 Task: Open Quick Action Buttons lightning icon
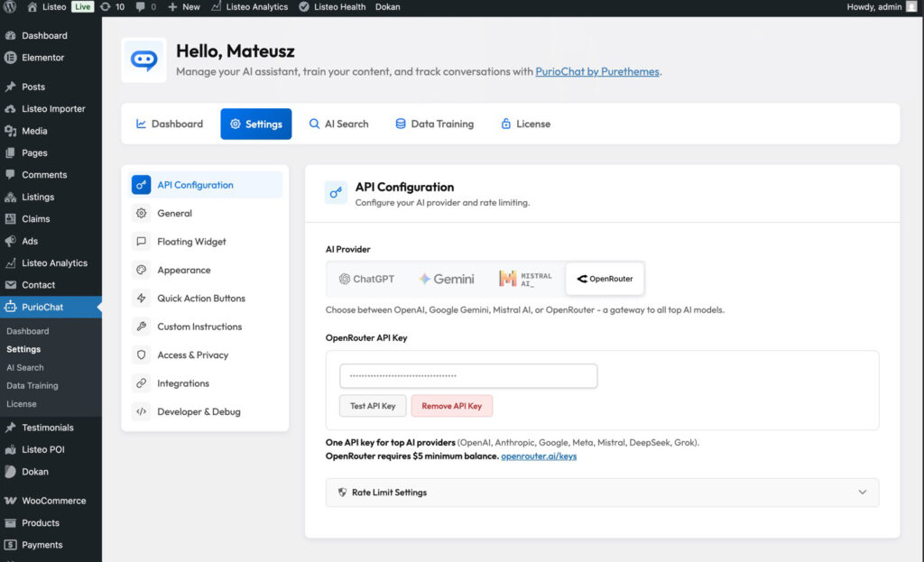pos(142,298)
